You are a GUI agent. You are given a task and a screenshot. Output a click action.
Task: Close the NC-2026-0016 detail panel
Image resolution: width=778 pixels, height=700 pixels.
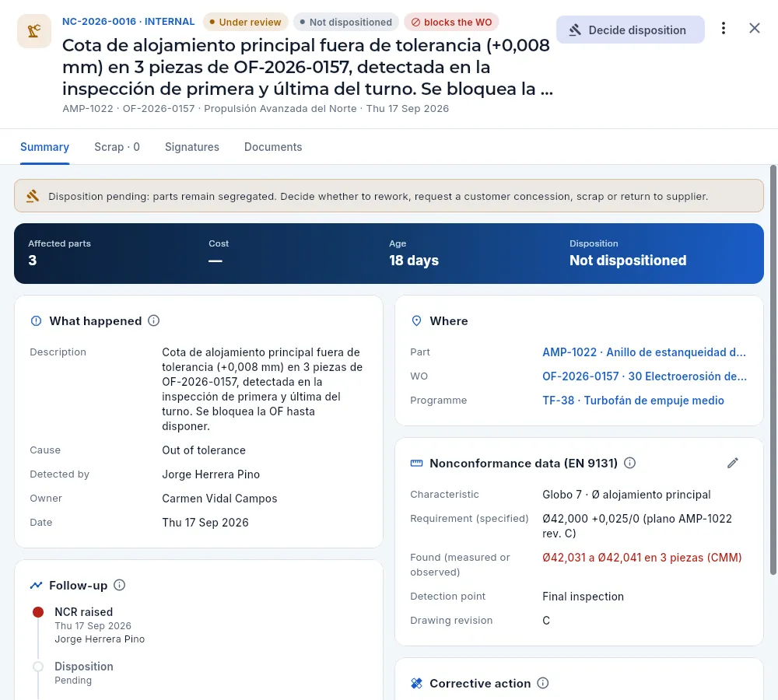[754, 28]
